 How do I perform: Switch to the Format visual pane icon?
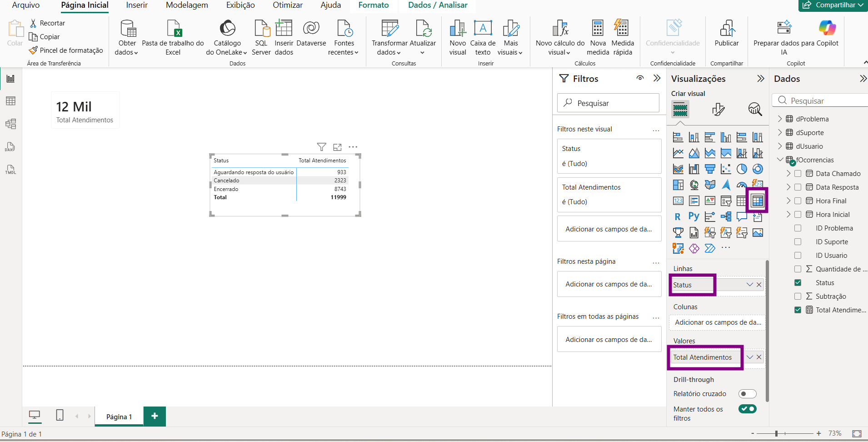[x=718, y=109]
